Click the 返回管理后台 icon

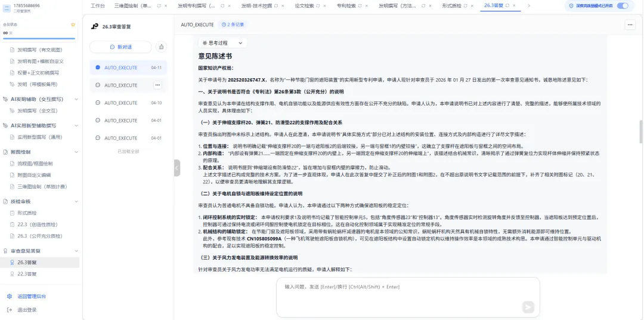[x=10, y=297]
